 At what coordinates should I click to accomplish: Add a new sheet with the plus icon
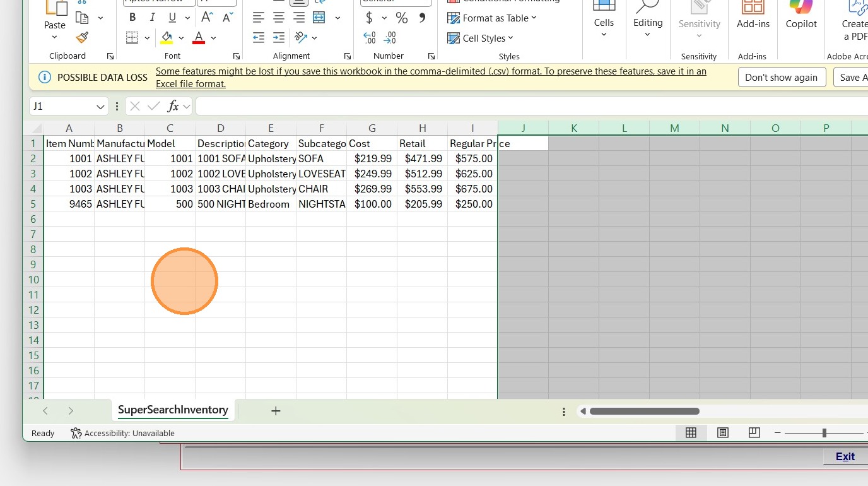pyautogui.click(x=276, y=411)
